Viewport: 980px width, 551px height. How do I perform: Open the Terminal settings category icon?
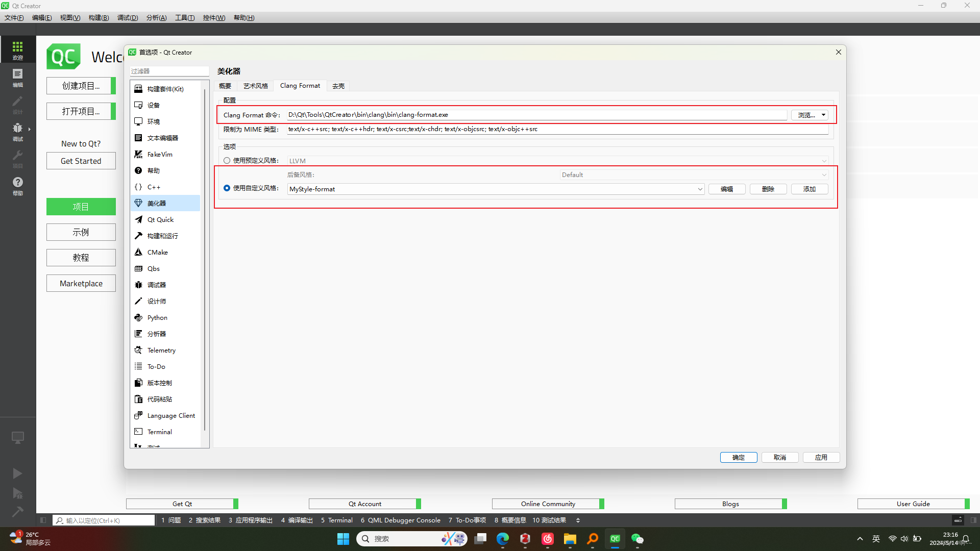point(138,432)
